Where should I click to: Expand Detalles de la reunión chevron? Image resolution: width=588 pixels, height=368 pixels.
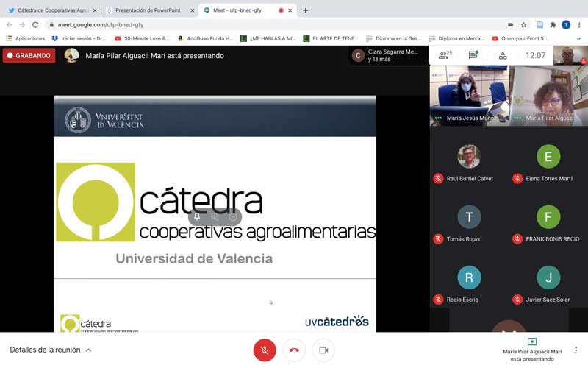[x=88, y=350]
